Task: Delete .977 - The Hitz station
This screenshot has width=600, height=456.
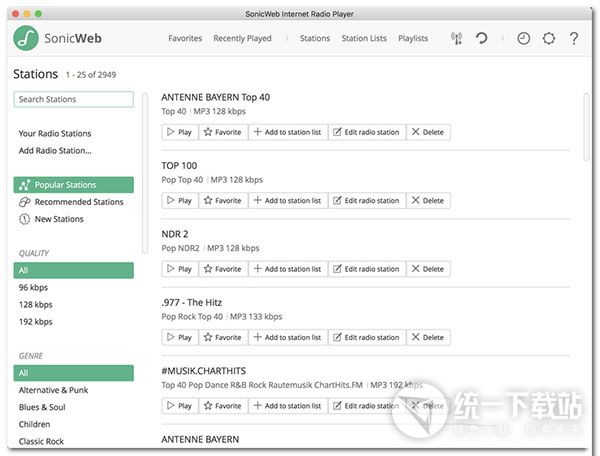Action: click(428, 337)
